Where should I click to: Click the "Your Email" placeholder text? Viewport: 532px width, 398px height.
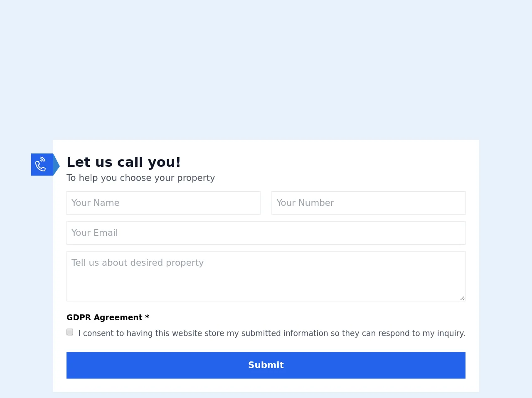click(x=94, y=233)
